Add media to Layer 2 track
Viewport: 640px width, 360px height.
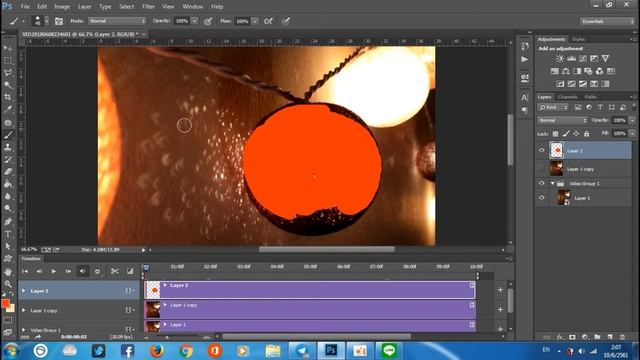point(500,290)
